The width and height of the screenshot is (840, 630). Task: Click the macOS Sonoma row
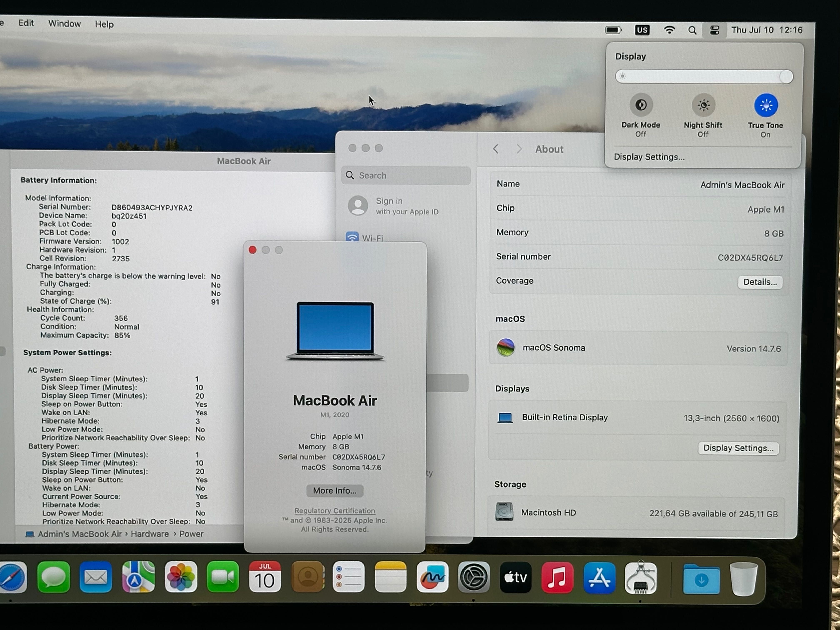638,348
